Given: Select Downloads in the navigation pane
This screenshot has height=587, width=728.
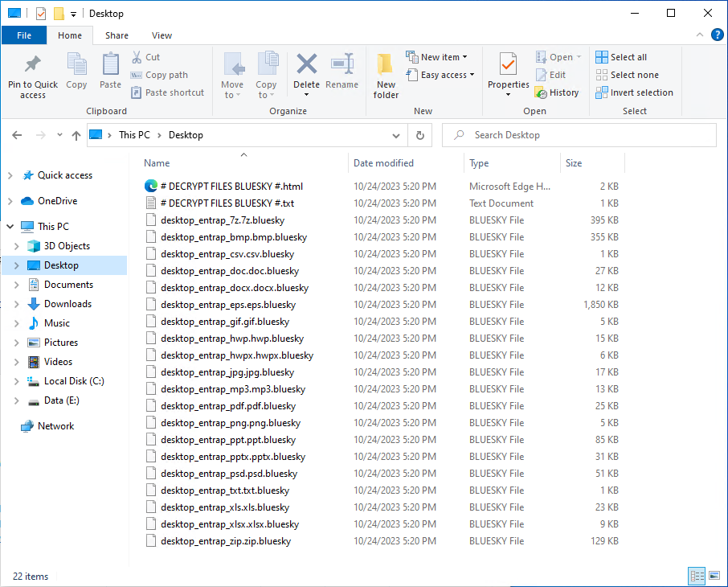Looking at the screenshot, I should tap(67, 304).
